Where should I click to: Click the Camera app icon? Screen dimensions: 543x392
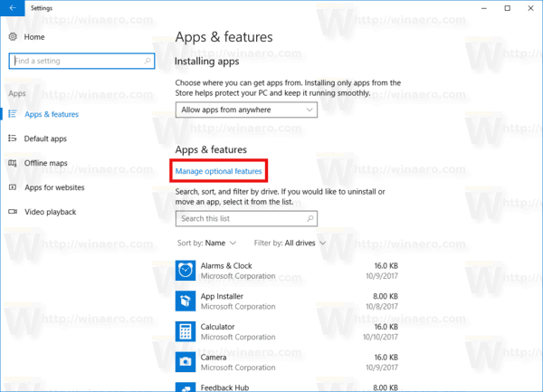[186, 361]
